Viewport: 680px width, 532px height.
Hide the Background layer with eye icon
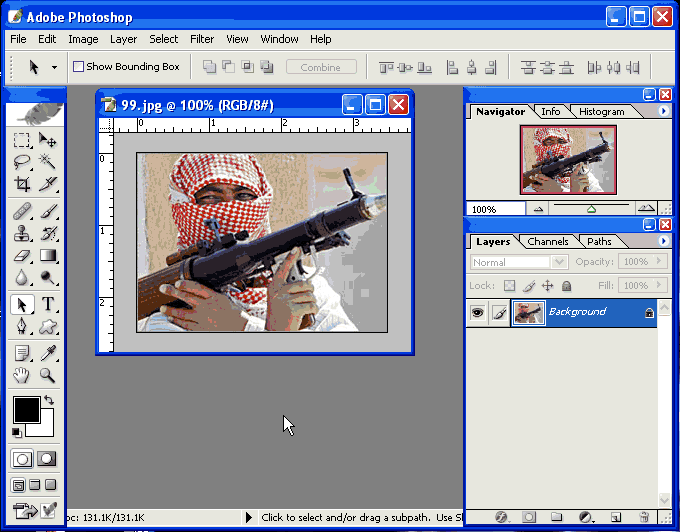(477, 313)
